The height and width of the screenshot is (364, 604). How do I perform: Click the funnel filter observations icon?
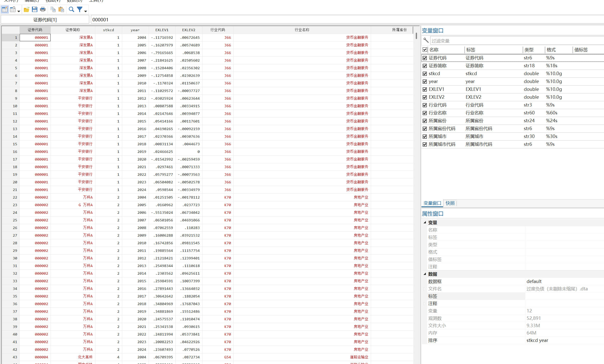[x=80, y=10]
